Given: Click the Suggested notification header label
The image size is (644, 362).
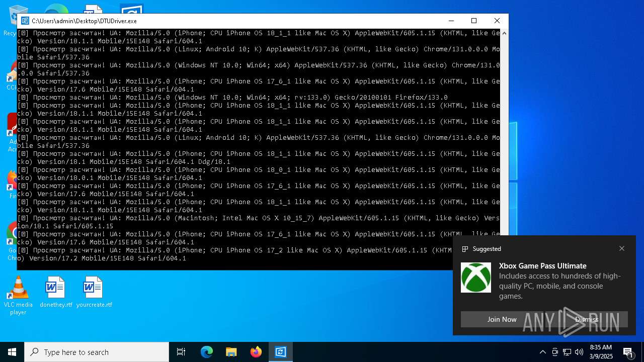Looking at the screenshot, I should [487, 249].
